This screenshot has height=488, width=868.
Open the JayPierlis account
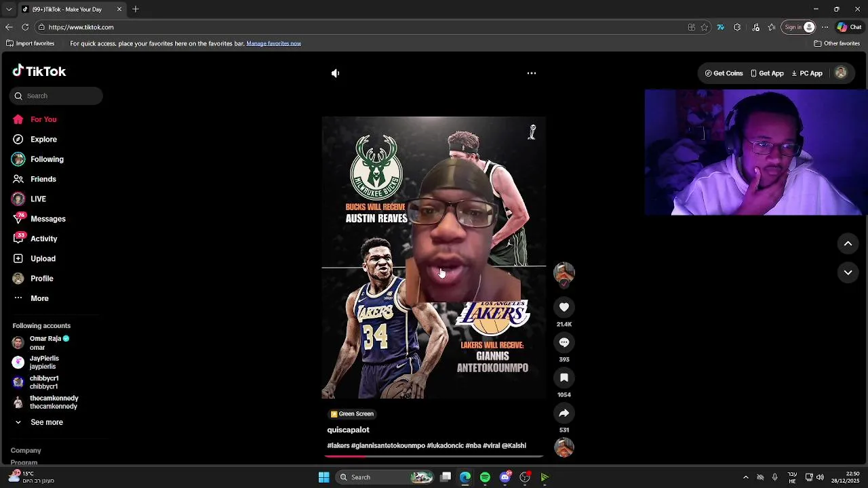coord(35,363)
